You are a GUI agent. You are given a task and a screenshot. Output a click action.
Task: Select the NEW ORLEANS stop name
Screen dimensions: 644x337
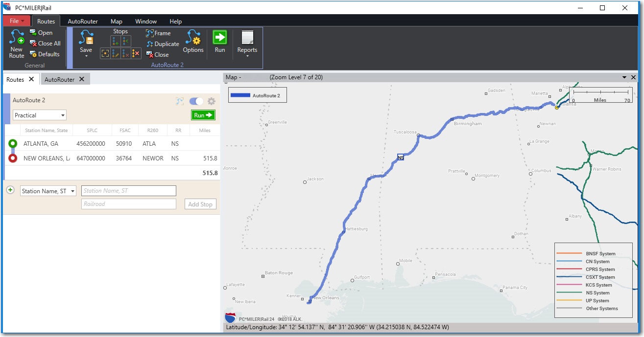tap(47, 158)
